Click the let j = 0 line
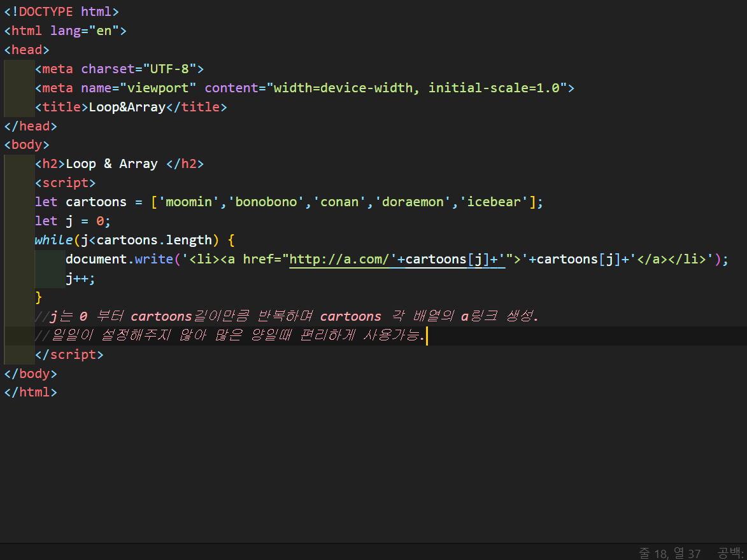747x560 pixels. tap(73, 221)
